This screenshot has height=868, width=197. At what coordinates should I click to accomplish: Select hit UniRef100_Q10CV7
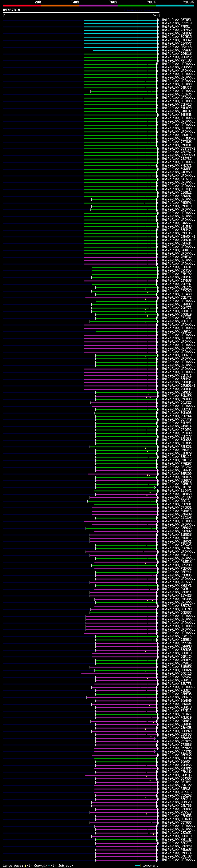click(176, 43)
